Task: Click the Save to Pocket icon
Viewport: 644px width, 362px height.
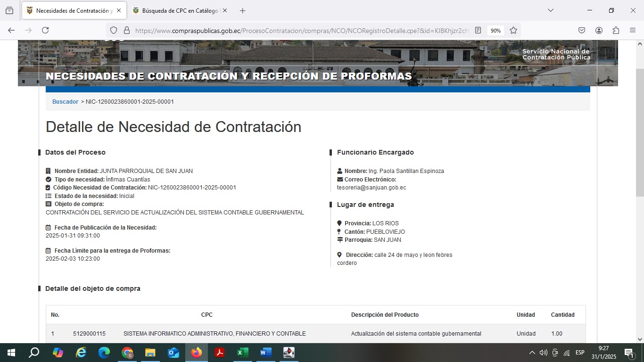Action: [x=582, y=30]
